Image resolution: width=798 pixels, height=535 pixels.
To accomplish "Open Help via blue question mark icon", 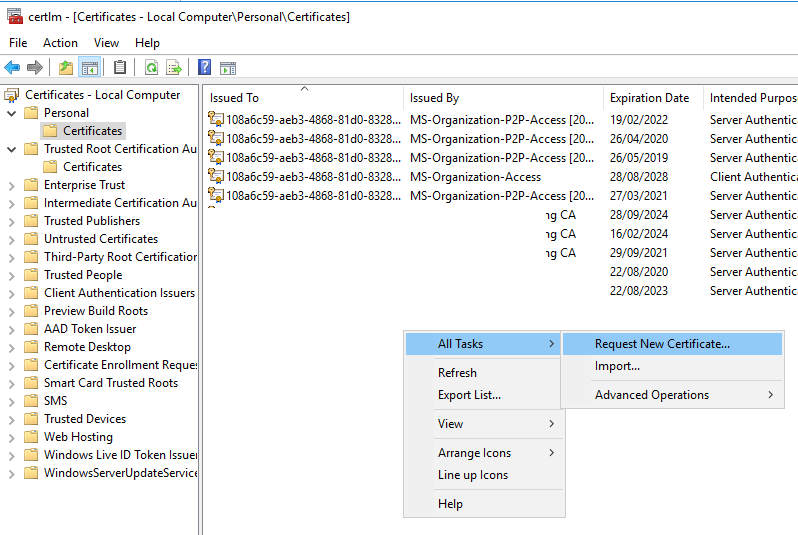I will point(205,67).
